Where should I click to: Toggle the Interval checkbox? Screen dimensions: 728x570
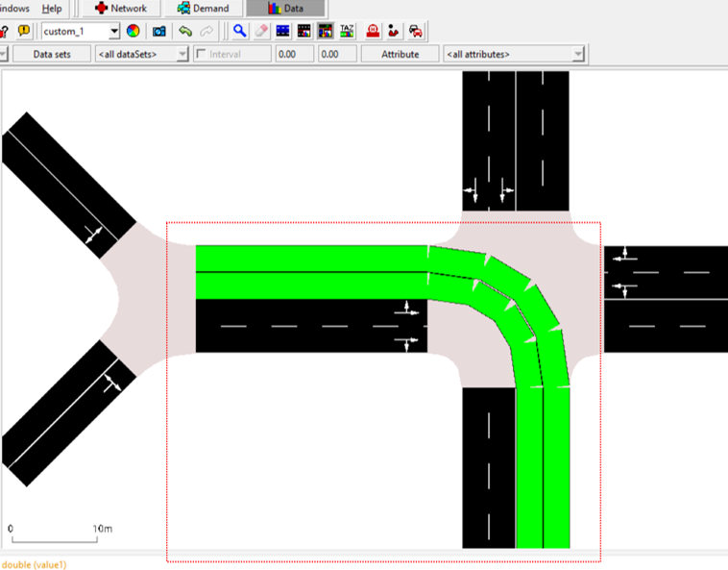(201, 55)
